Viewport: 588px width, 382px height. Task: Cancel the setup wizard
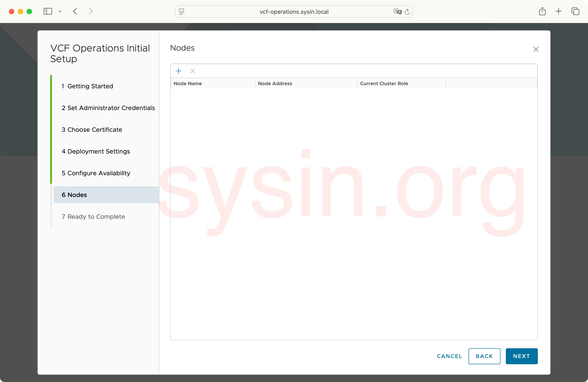[449, 356]
